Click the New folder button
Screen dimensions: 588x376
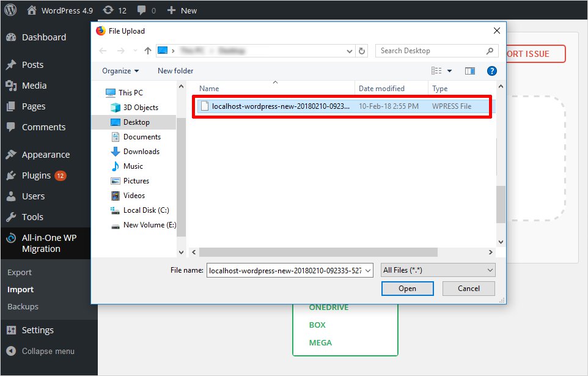pyautogui.click(x=175, y=71)
